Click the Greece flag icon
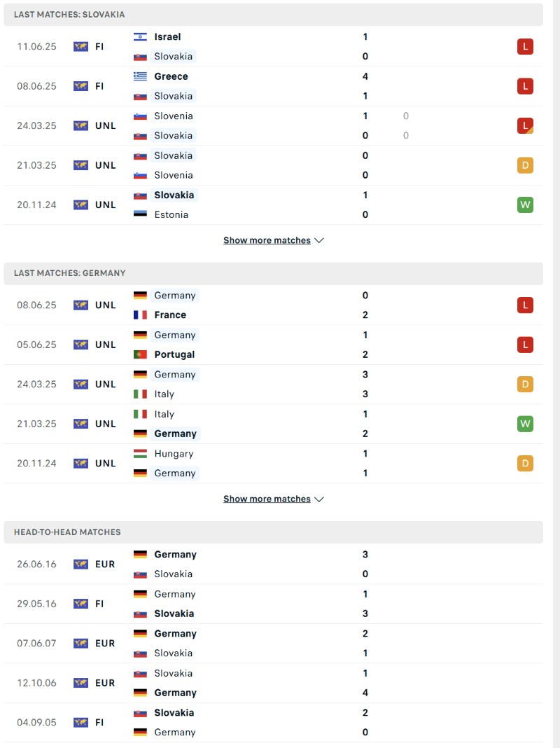Screen dimensions: 560x748 [x=141, y=76]
